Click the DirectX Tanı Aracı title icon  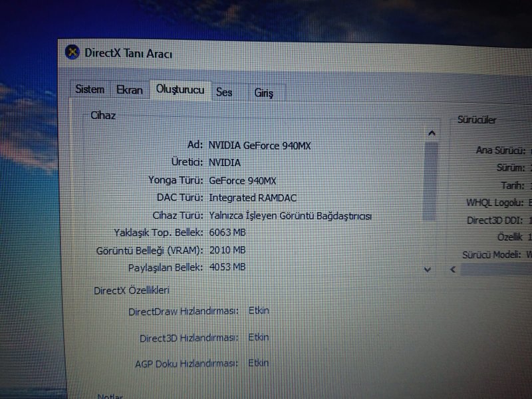tap(72, 53)
